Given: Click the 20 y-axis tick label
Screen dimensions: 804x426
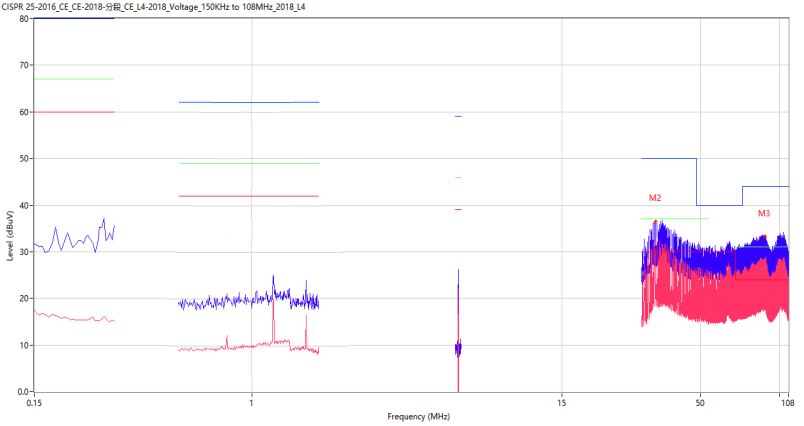Looking at the screenshot, I should click(x=24, y=298).
